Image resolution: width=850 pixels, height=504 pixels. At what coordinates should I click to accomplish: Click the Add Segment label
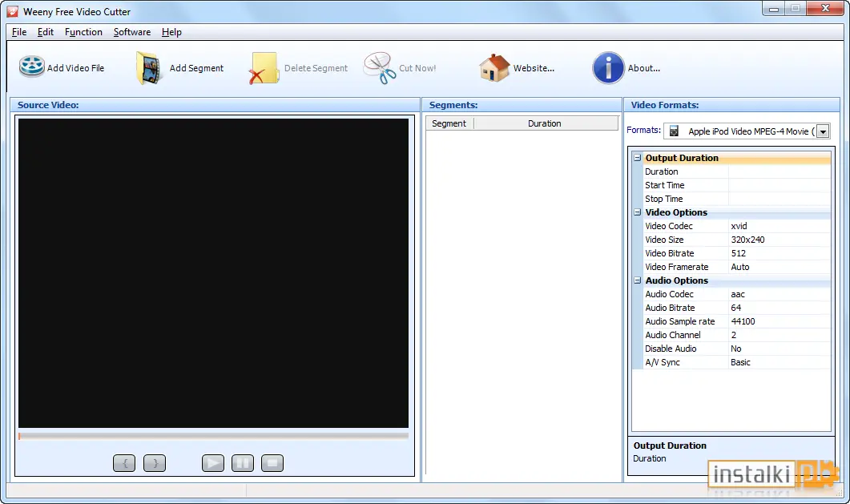(x=196, y=68)
